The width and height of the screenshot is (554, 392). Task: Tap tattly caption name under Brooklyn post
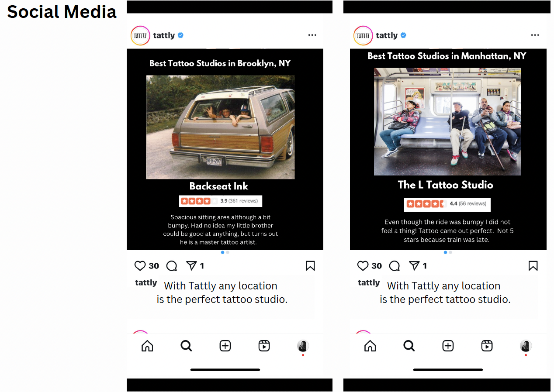146,282
